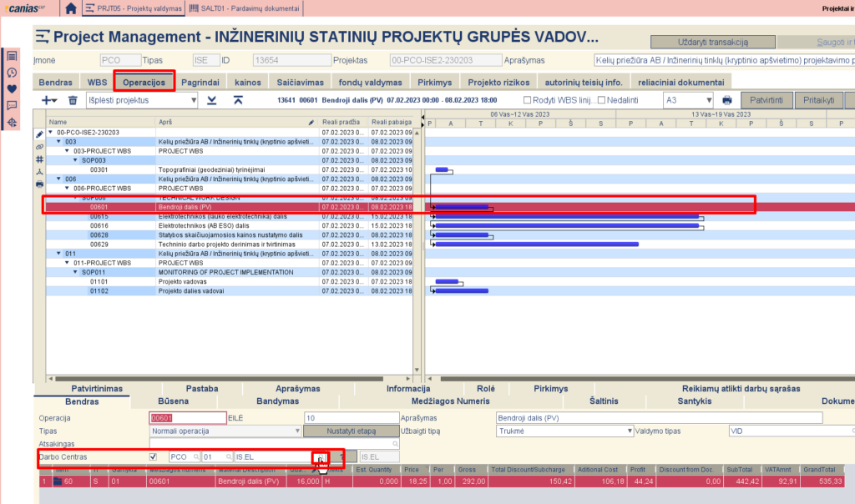The height and width of the screenshot is (504, 855).
Task: Open the history clock icon in sidebar
Action: pyautogui.click(x=12, y=73)
